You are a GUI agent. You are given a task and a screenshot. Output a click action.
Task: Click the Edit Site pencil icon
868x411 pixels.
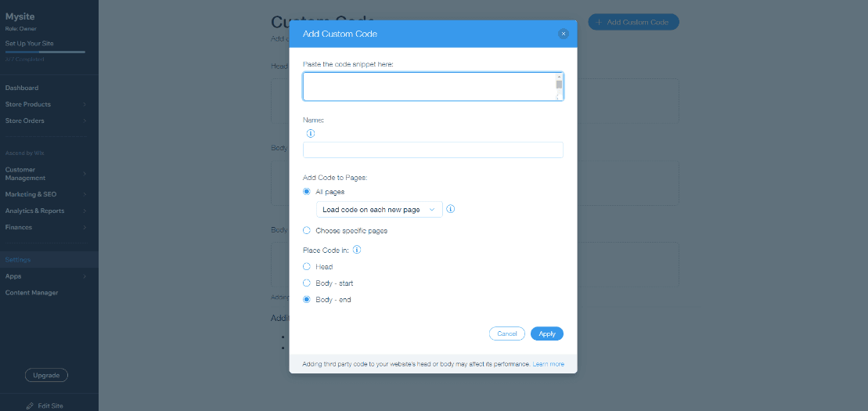30,406
